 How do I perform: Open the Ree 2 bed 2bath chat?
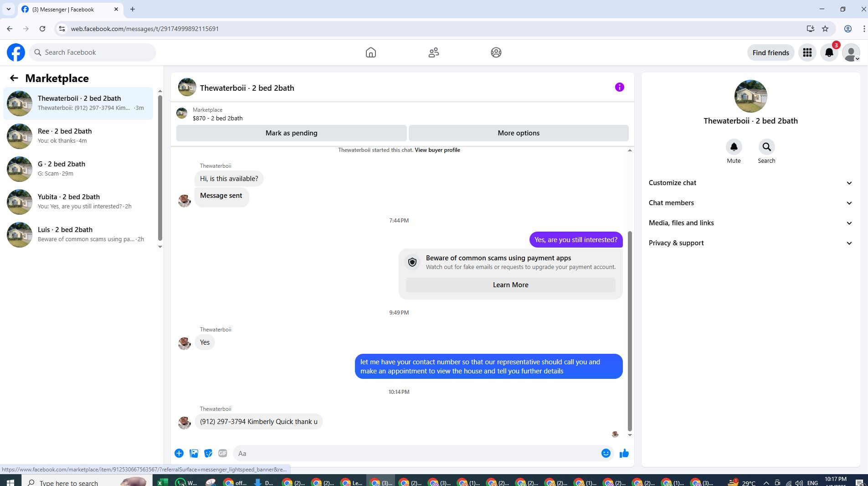click(x=78, y=136)
